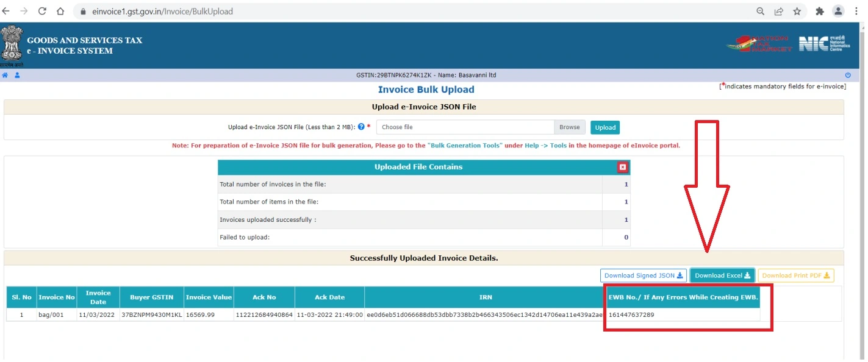
Task: Click the Browse button to pick a file
Action: pos(569,127)
